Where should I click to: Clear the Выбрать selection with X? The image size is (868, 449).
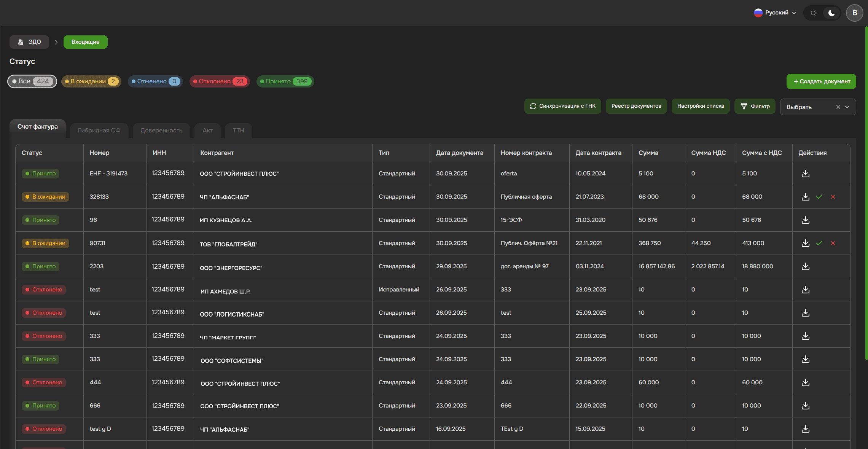click(838, 107)
